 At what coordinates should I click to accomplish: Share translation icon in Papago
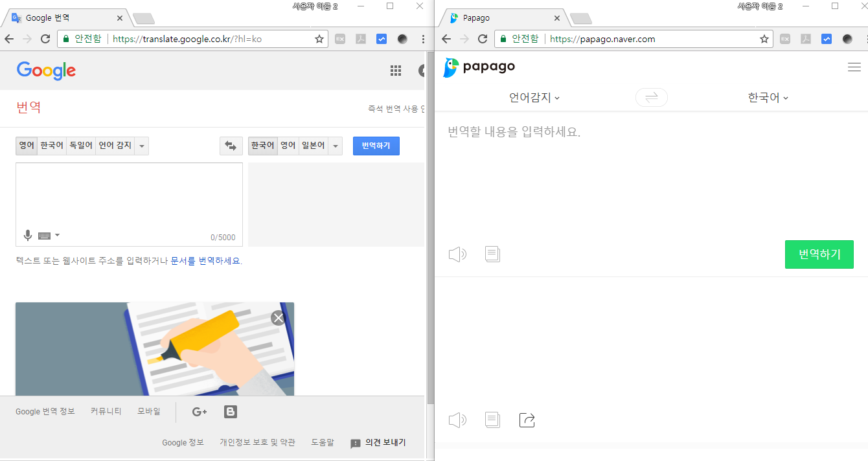pyautogui.click(x=527, y=420)
